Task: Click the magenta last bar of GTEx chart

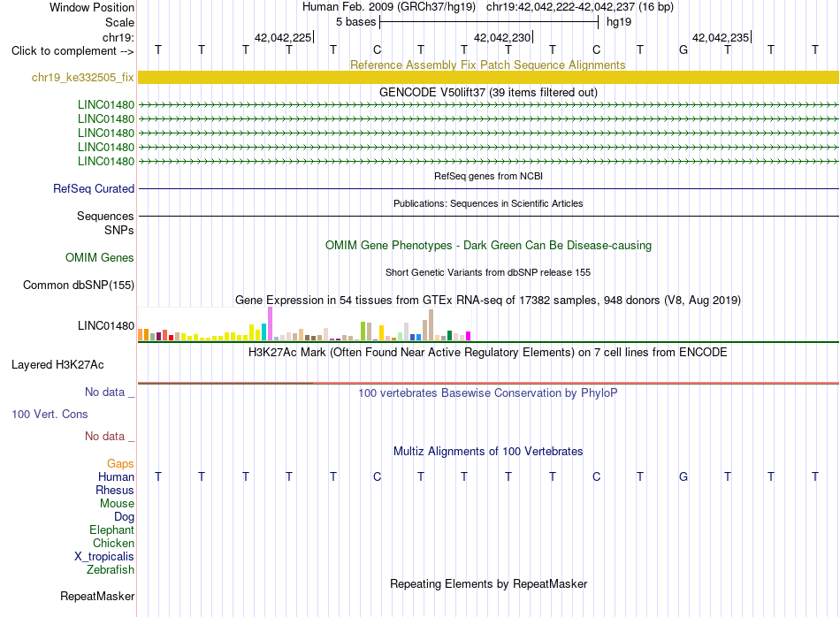Action: coord(469,337)
